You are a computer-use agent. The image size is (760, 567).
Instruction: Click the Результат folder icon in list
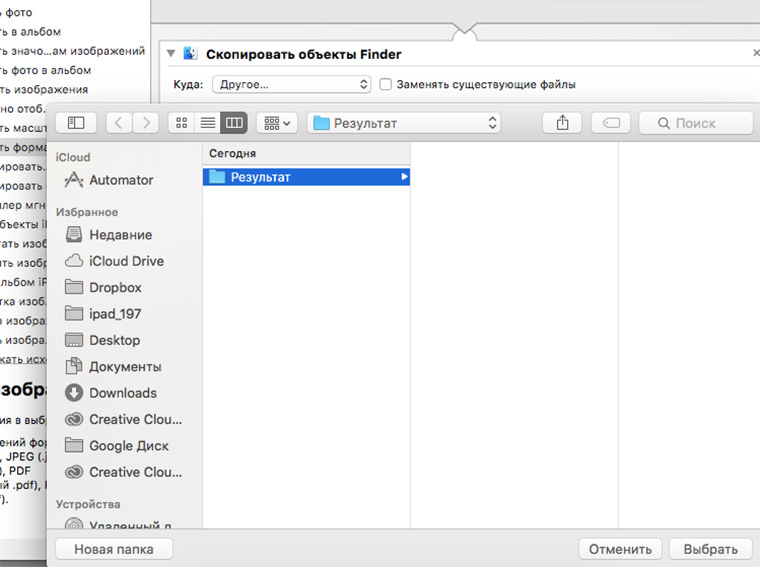tap(217, 177)
